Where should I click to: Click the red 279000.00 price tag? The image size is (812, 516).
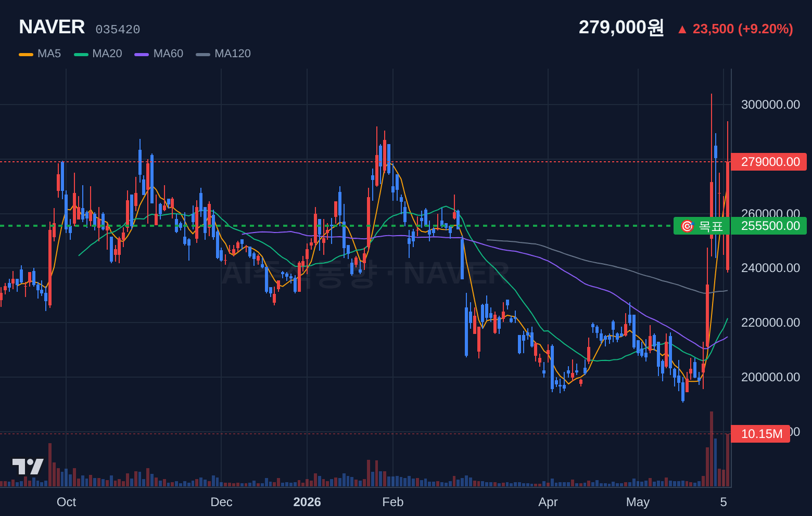769,162
